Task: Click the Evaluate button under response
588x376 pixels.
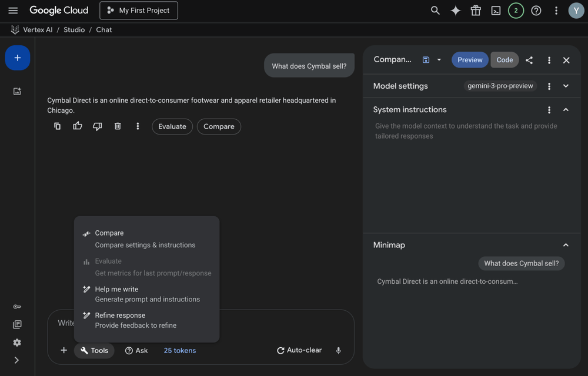Action: pos(172,126)
